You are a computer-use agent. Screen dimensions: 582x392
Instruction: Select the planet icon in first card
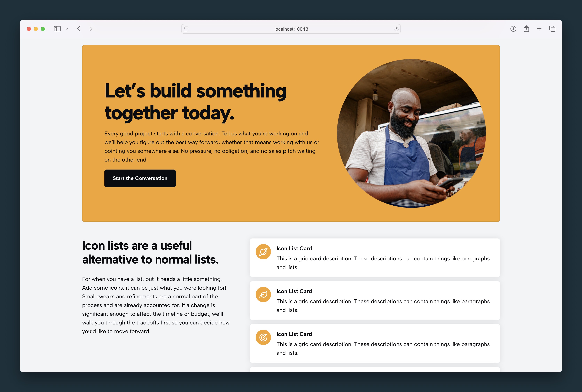click(x=263, y=252)
